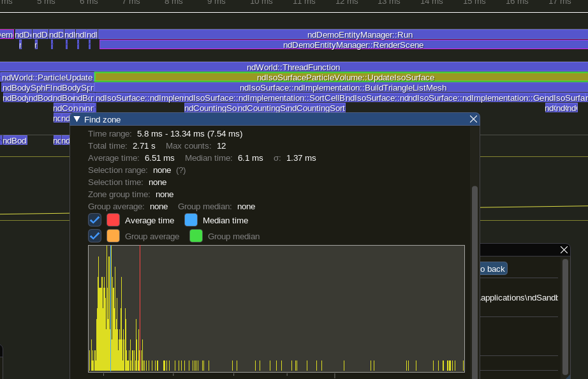Select the ndWorld::ParticleUpdate zone
588x379 pixels.
coord(47,77)
